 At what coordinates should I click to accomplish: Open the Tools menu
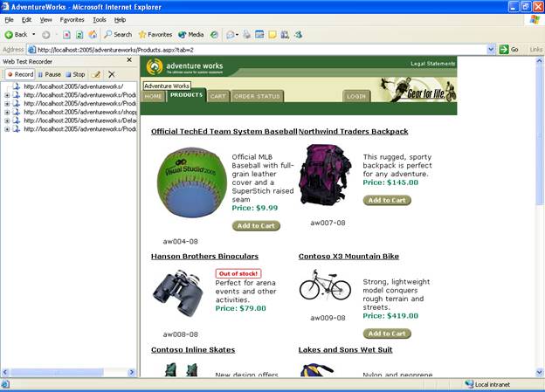pos(100,20)
